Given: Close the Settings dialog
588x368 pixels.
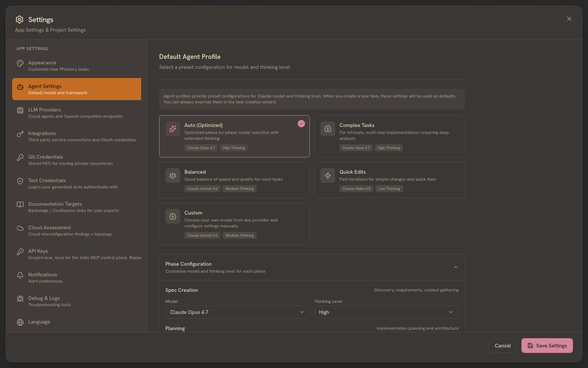Looking at the screenshot, I should 569,19.
